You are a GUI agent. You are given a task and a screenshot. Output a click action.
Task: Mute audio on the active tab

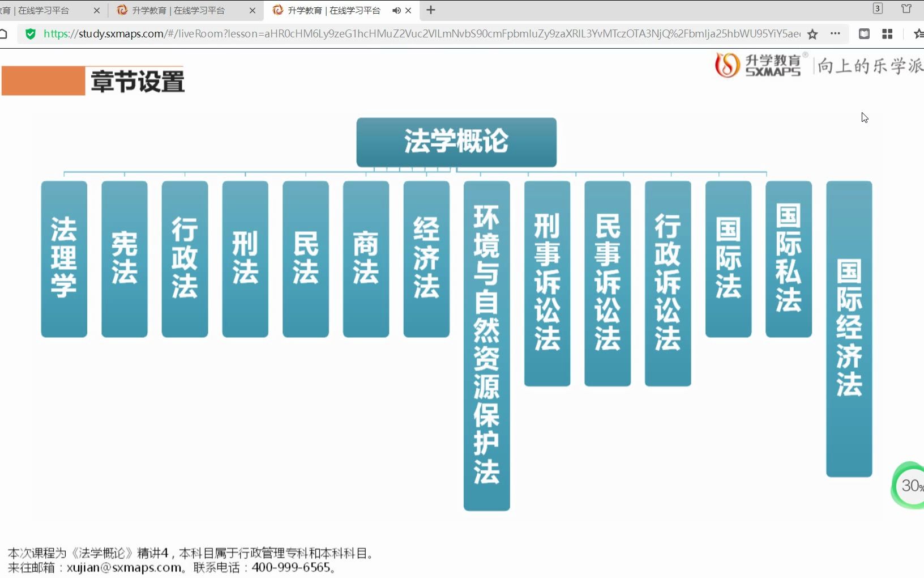[x=396, y=10]
